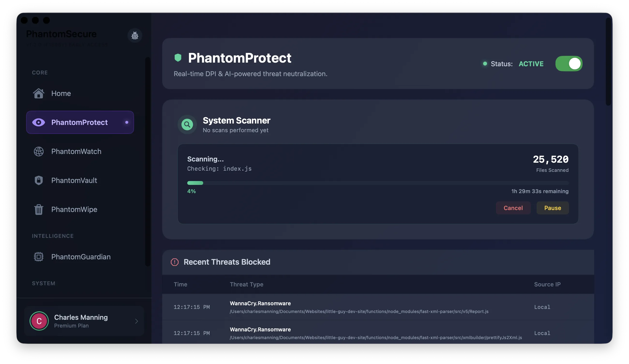This screenshot has height=364, width=629.
Task: Click the PhantomVault lock icon
Action: (x=39, y=180)
